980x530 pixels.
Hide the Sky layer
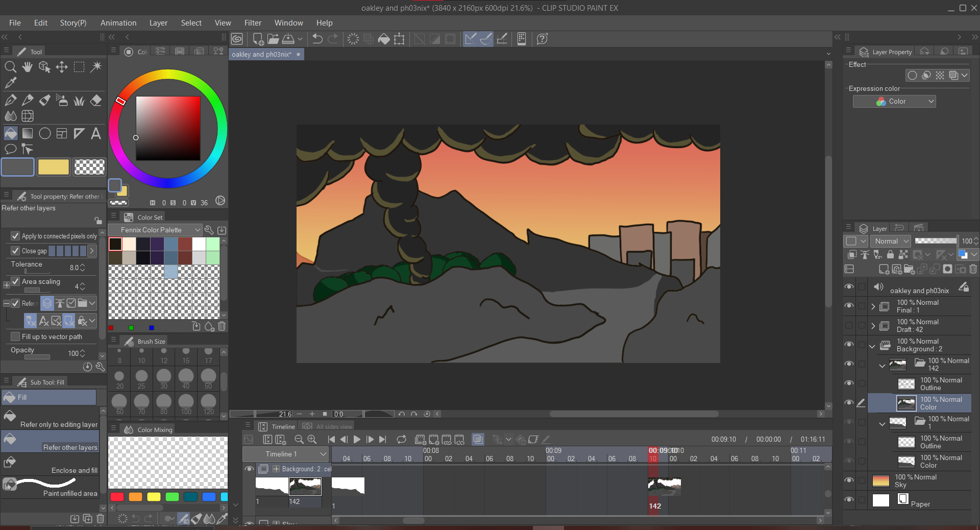(849, 480)
